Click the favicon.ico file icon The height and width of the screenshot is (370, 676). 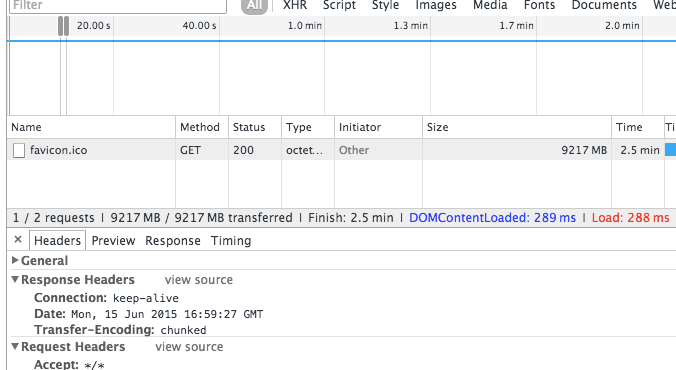(x=19, y=151)
